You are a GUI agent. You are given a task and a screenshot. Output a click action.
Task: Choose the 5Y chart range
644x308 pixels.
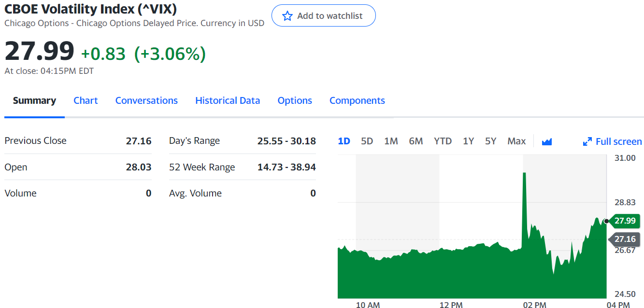(x=491, y=141)
